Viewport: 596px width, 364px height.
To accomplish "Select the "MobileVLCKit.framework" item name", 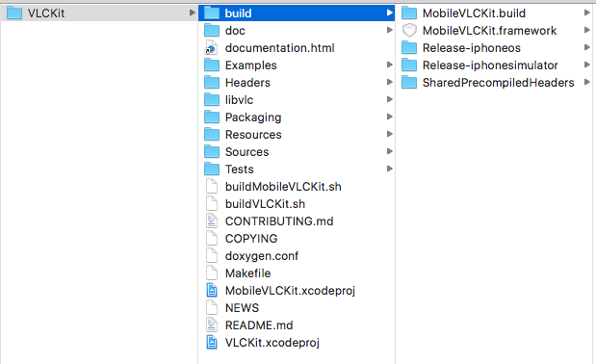I will pos(489,31).
